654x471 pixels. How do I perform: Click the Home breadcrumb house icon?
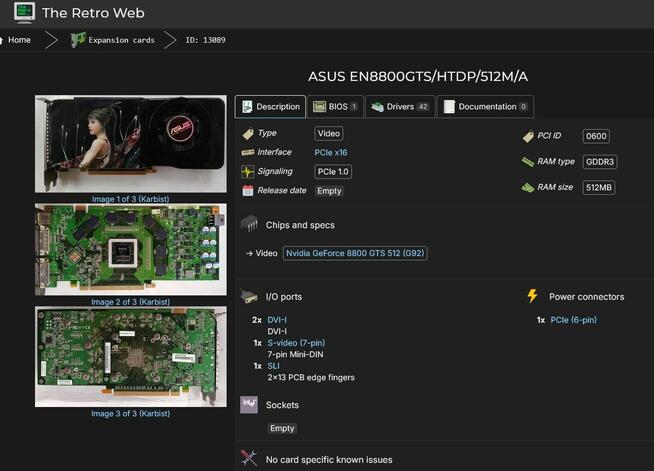(x=1, y=40)
